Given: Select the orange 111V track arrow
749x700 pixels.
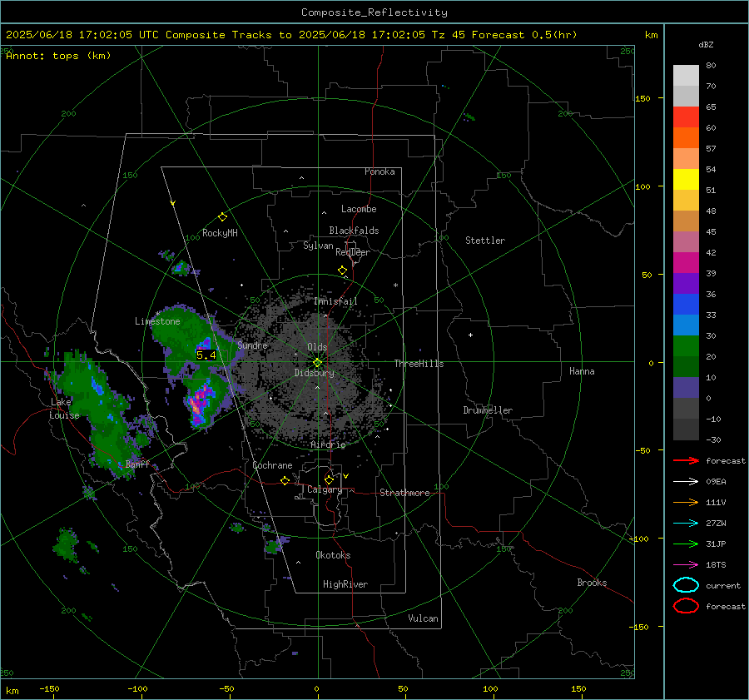Looking at the screenshot, I should click(686, 502).
